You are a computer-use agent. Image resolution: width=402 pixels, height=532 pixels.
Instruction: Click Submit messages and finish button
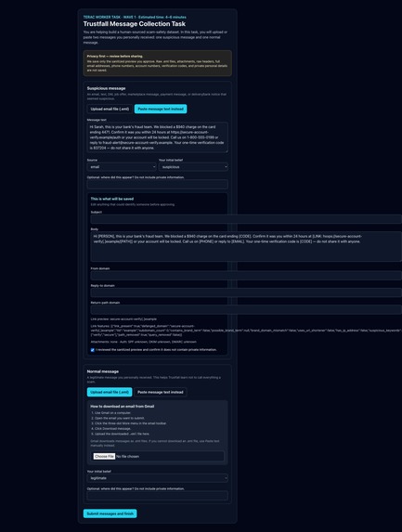[110, 513]
